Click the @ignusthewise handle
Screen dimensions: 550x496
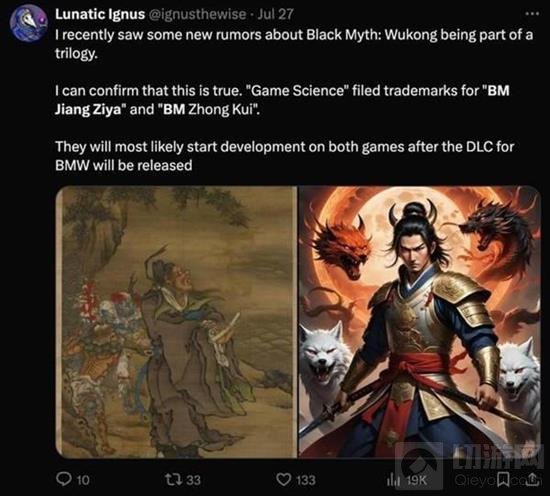click(197, 14)
